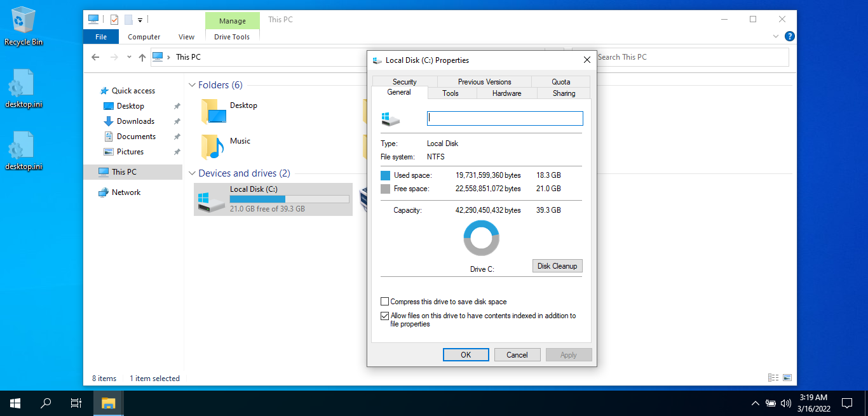The image size is (868, 416).
Task: Select the Music folder icon
Action: tap(213, 147)
